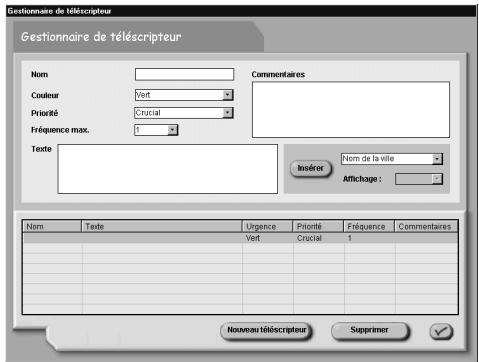Click the Nom text input field

pyautogui.click(x=184, y=74)
